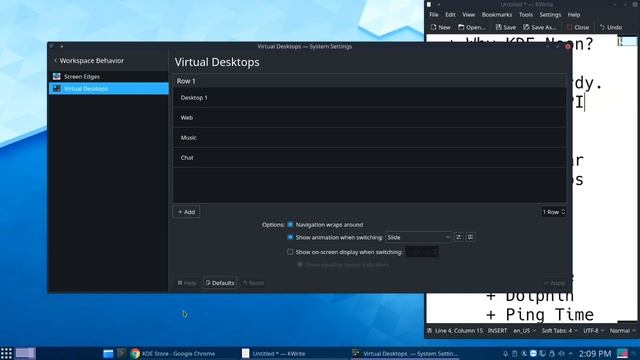Open KWrite Edit menu
The image size is (640, 360).
pos(450,15)
